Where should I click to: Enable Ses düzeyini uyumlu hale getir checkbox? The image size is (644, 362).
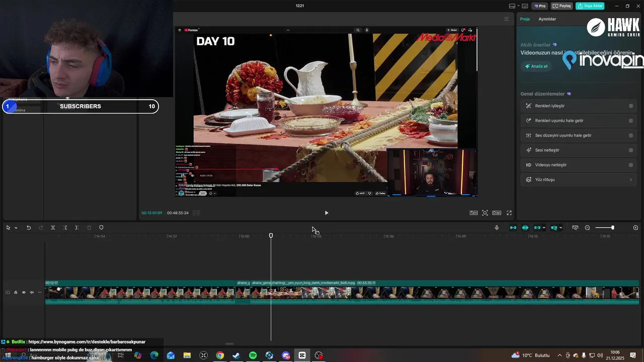(x=631, y=135)
